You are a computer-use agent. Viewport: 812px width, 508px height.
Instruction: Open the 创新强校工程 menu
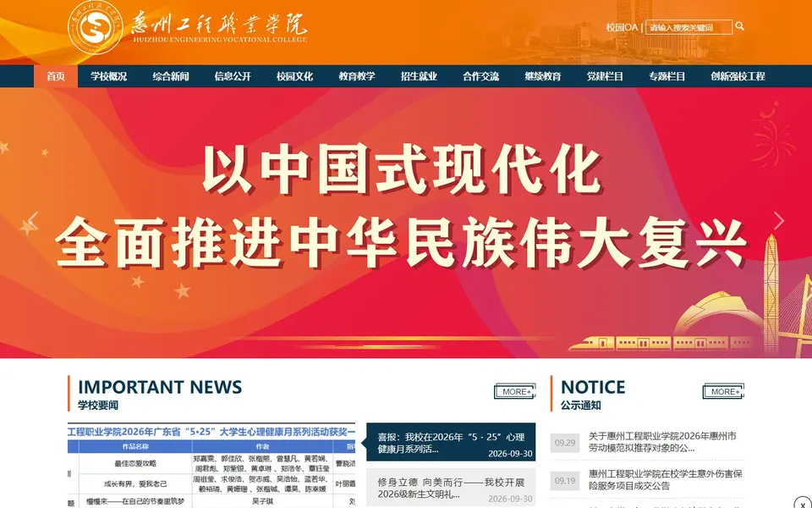(738, 76)
